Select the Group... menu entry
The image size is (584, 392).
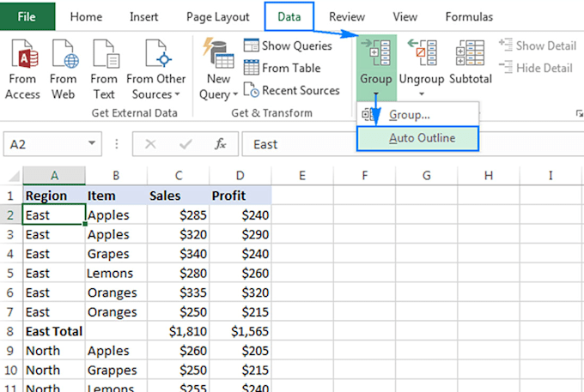click(x=409, y=114)
